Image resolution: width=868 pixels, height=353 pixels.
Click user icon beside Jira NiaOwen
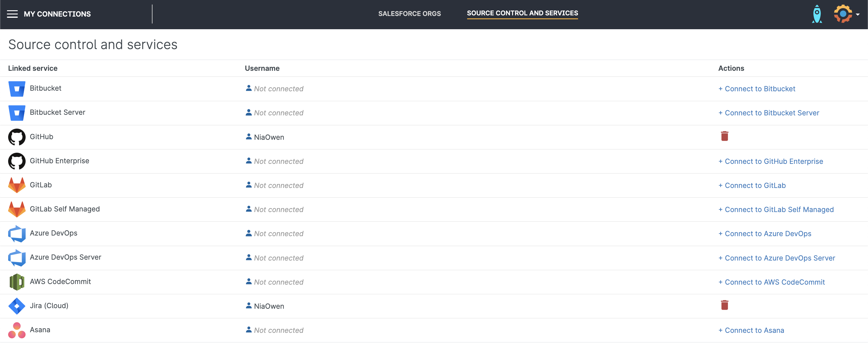click(x=249, y=305)
